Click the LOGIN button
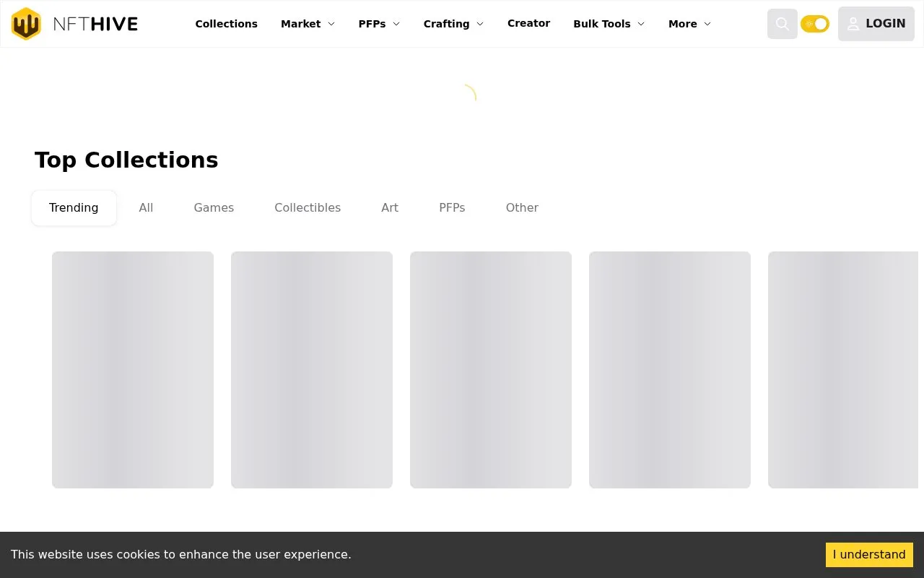This screenshot has height=578, width=924. pyautogui.click(x=876, y=24)
